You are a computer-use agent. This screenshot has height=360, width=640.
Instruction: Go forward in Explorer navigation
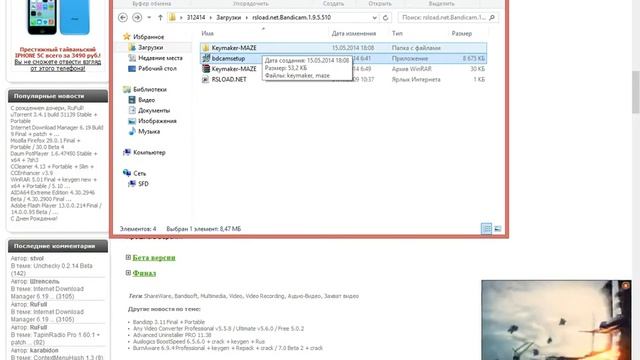point(137,18)
